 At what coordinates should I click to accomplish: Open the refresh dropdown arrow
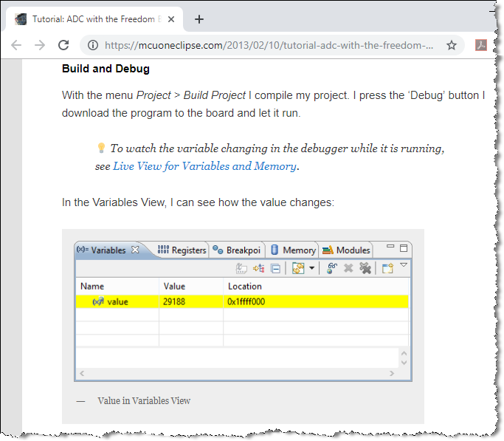coord(311,267)
